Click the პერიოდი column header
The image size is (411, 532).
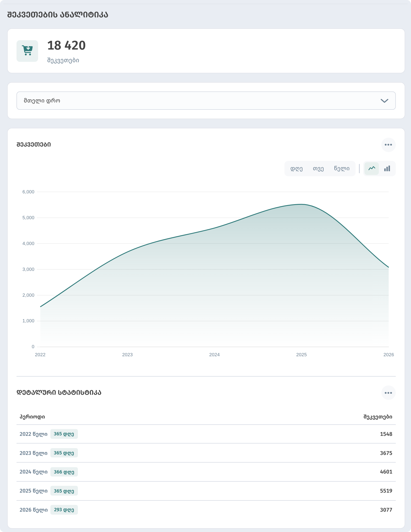coord(32,417)
